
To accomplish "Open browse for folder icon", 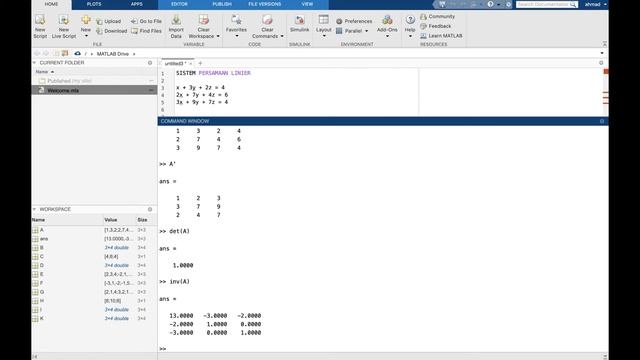I will click(x=65, y=53).
